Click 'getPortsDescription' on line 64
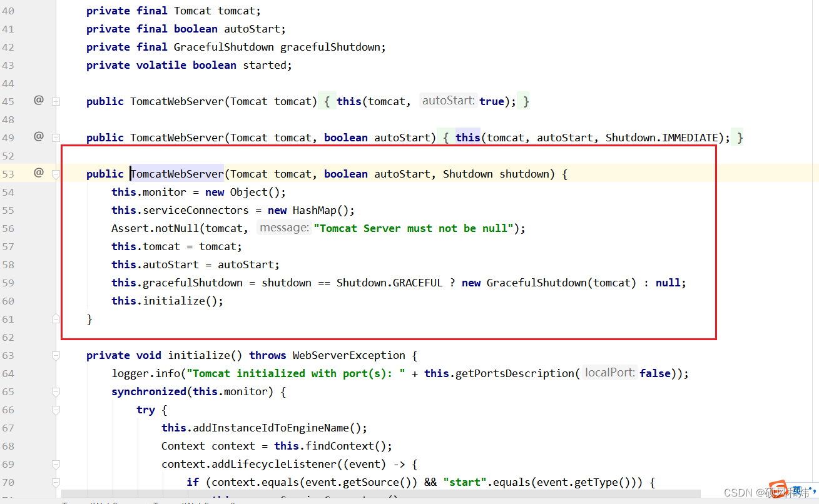819x504 pixels. coord(515,373)
